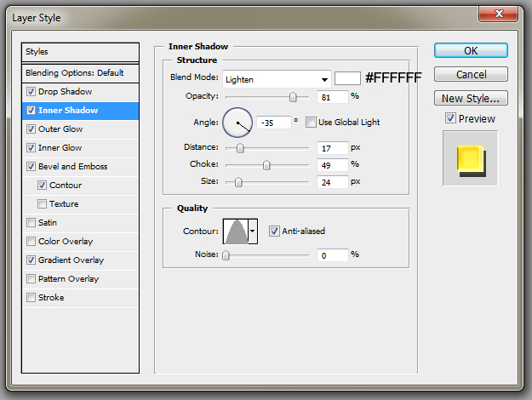The image size is (532, 400).
Task: Select the Pattern Overlay label
Action: click(69, 279)
